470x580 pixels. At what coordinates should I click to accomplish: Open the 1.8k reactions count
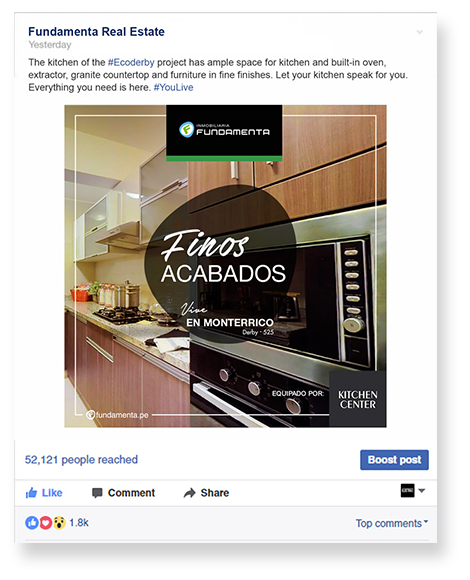[79, 523]
